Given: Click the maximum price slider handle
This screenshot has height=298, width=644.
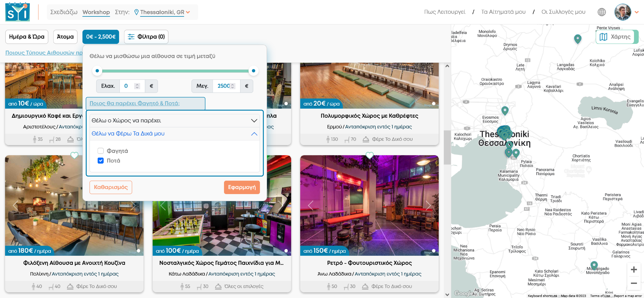Looking at the screenshot, I should (253, 71).
